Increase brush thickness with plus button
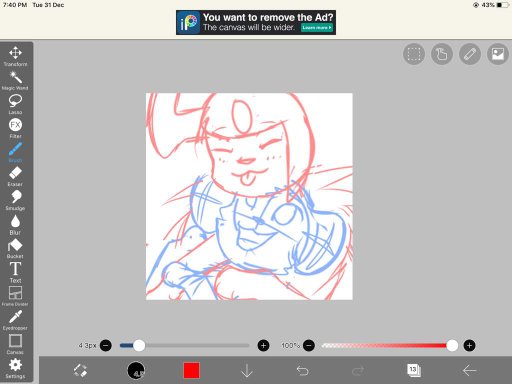Screen dimensions: 512x384 point(263,346)
